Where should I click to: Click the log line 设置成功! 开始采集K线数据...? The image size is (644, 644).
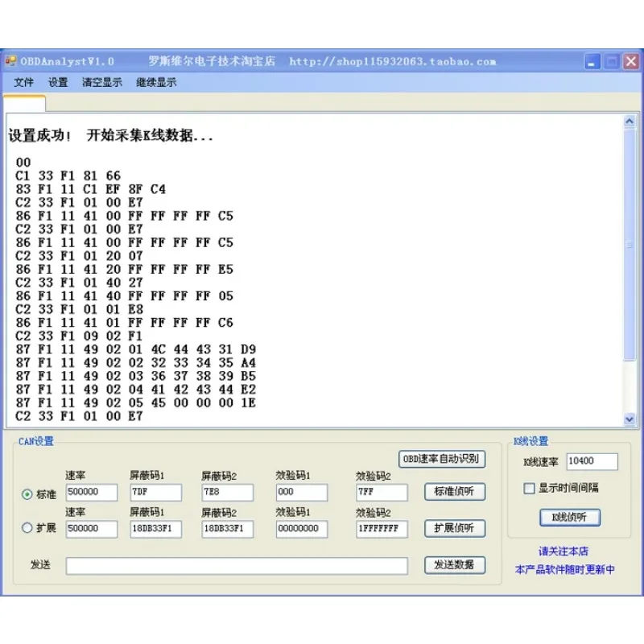pos(110,135)
